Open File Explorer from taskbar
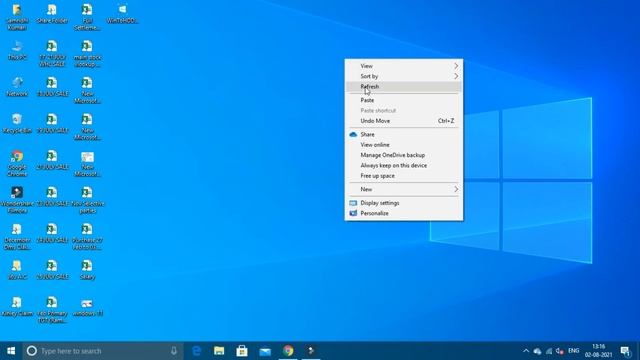Viewport: 640px width, 360px height. [x=219, y=351]
